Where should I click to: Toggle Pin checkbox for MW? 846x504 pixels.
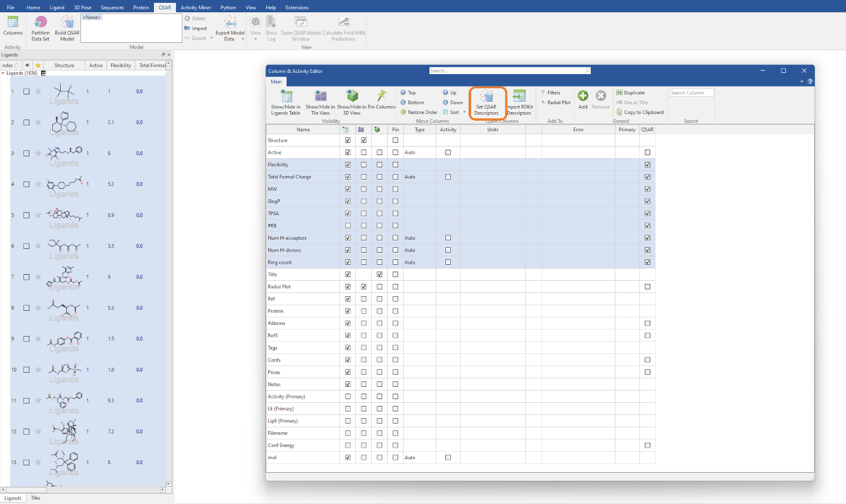coord(395,189)
